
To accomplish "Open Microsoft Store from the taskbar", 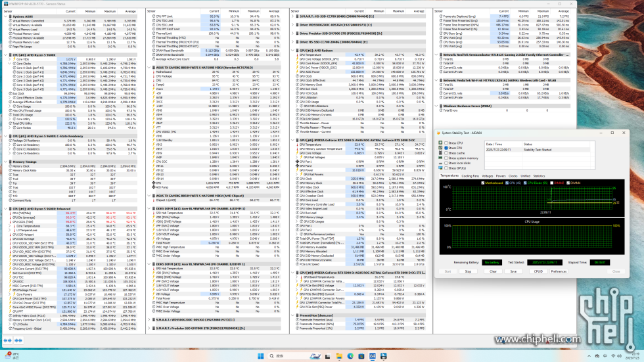I will point(361,356).
